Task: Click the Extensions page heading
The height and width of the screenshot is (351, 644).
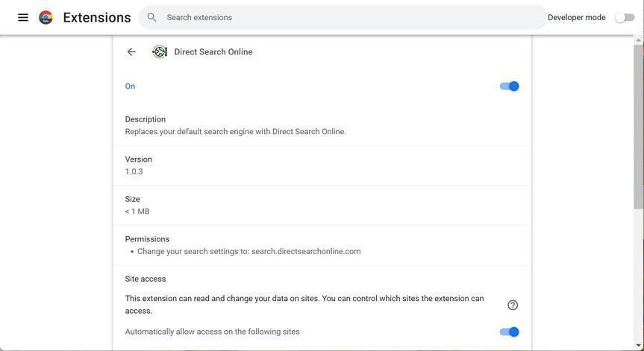Action: click(x=97, y=17)
